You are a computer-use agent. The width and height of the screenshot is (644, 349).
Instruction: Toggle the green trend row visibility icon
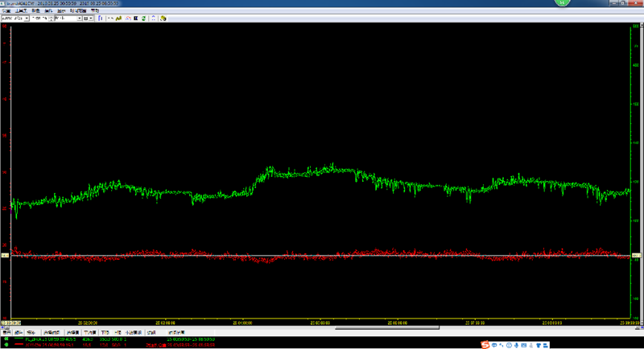6,339
